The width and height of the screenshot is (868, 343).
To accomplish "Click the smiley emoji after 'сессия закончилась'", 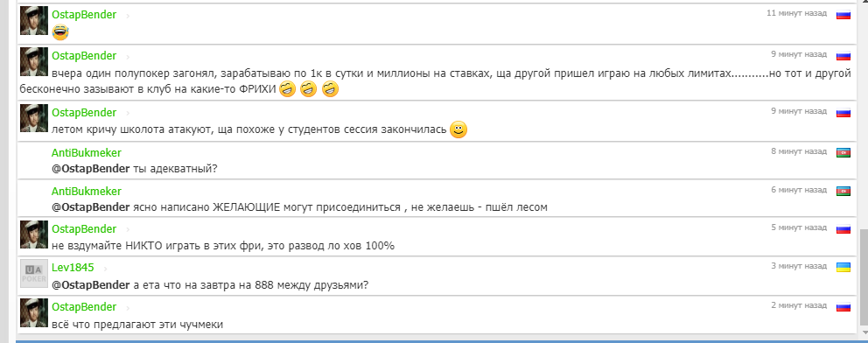I will 458,130.
